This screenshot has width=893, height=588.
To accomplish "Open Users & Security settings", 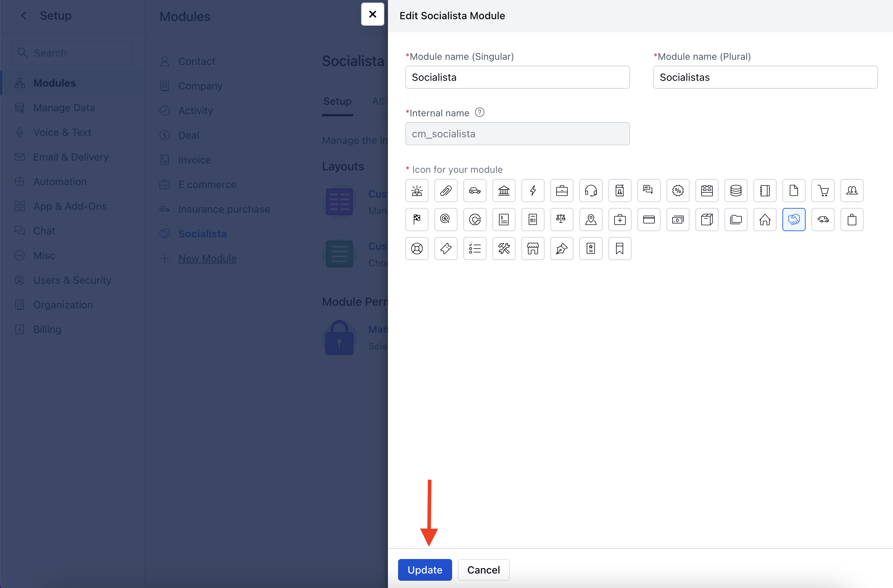I will [x=72, y=280].
